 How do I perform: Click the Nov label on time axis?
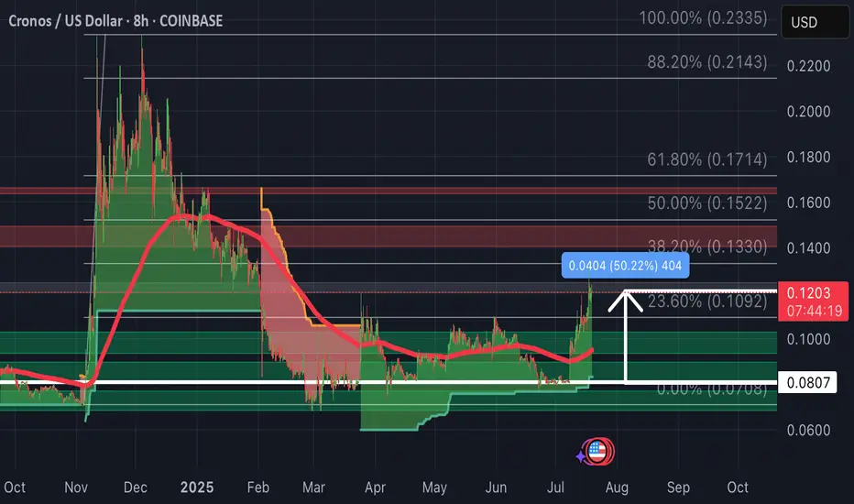[76, 488]
